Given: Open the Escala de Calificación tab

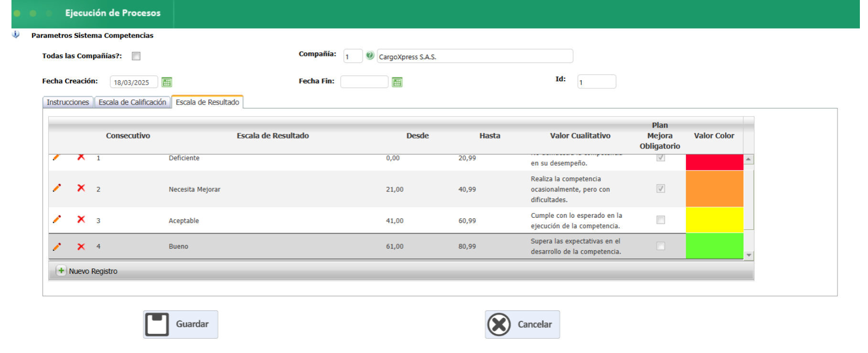Looking at the screenshot, I should 132,102.
